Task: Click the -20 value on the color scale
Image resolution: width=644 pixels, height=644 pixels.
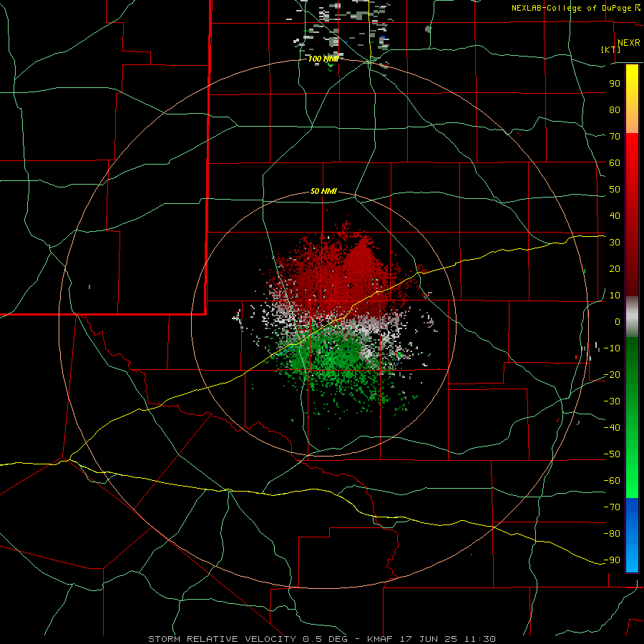Action: 612,374
